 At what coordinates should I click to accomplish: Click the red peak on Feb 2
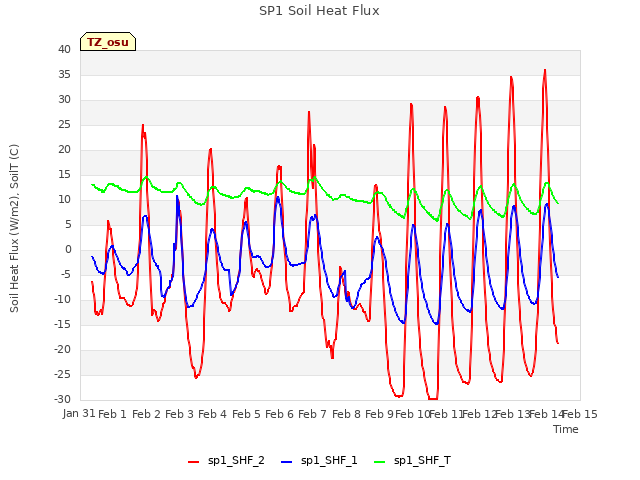[143, 126]
